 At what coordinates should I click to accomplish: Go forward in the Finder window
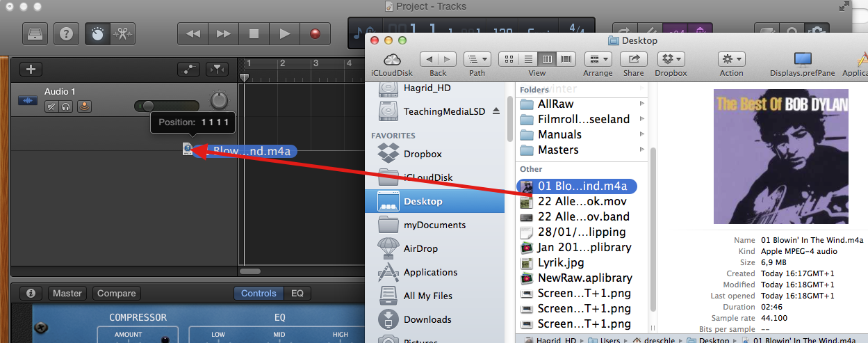pos(448,59)
